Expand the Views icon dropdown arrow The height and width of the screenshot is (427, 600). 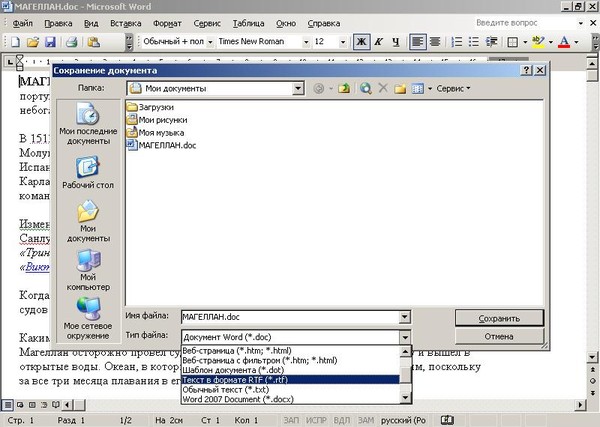(x=430, y=89)
